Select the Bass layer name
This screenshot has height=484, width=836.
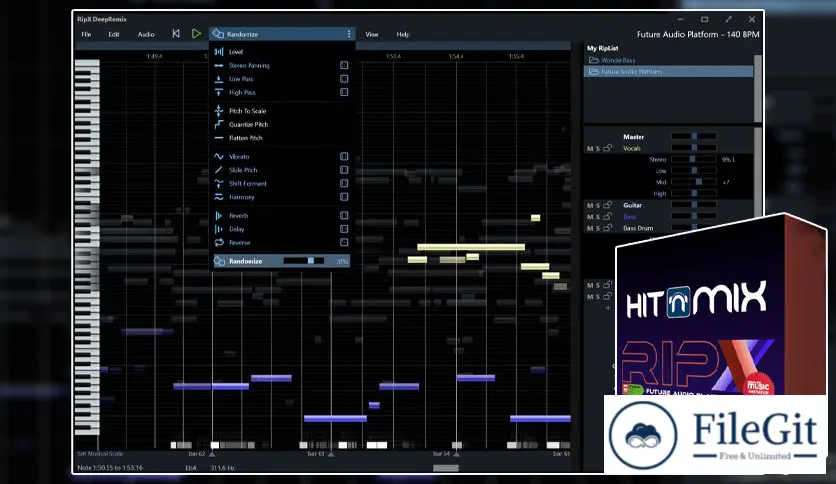pos(630,217)
